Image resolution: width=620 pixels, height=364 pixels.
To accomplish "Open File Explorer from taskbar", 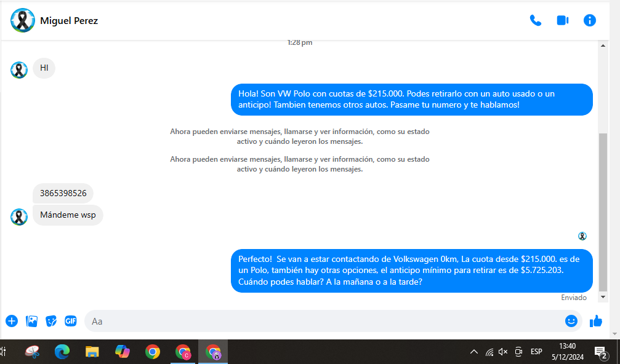I will [x=92, y=351].
